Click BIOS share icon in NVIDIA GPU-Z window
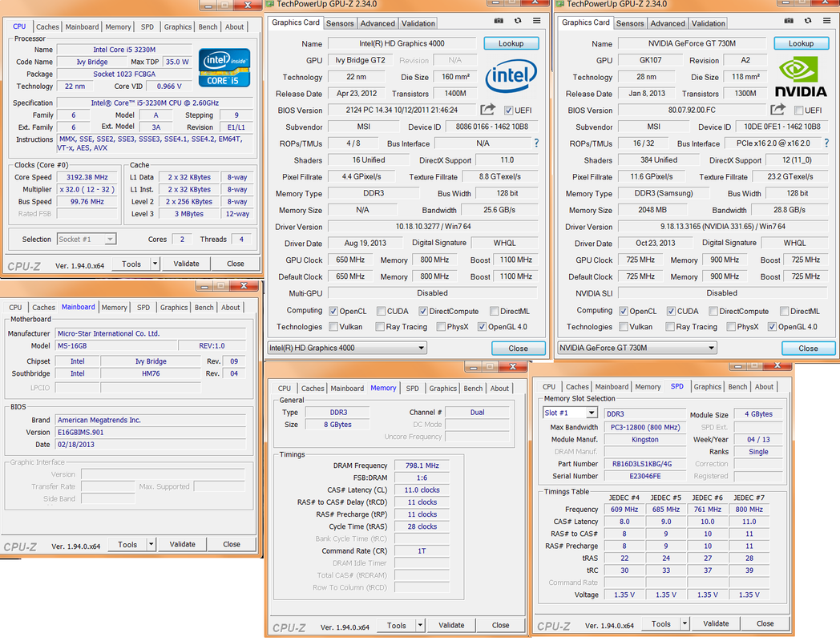This screenshot has height=641, width=840. (x=777, y=110)
